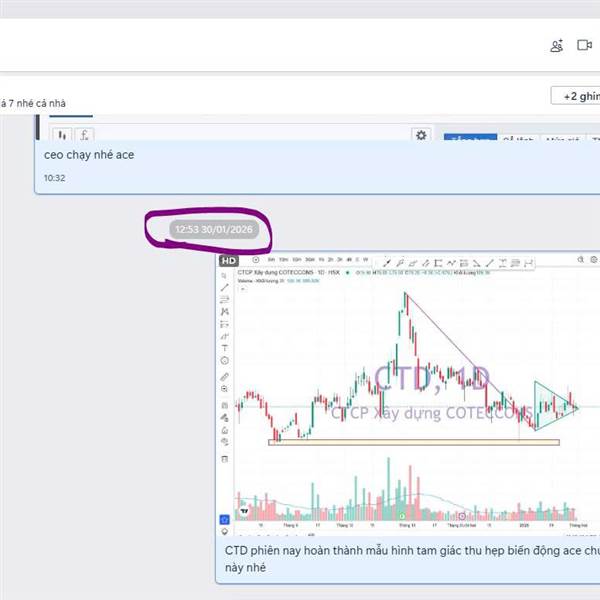The height and width of the screenshot is (600, 600).
Task: Select the message text 'ceo chạy nhé ace'
Action: coord(89,155)
